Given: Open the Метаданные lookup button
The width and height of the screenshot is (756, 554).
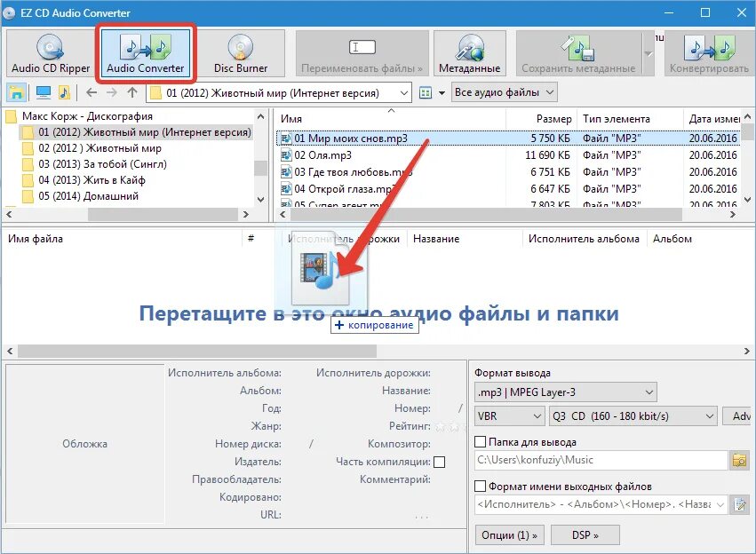Looking at the screenshot, I should click(x=470, y=53).
